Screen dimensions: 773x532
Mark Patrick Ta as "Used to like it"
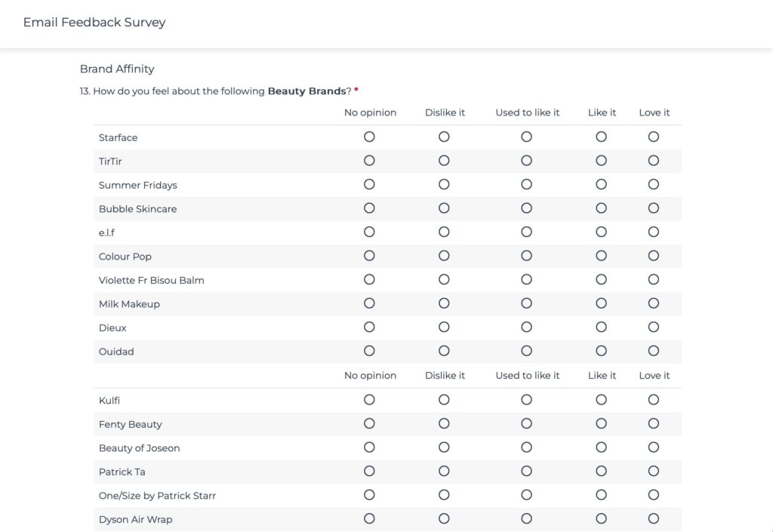pos(526,471)
